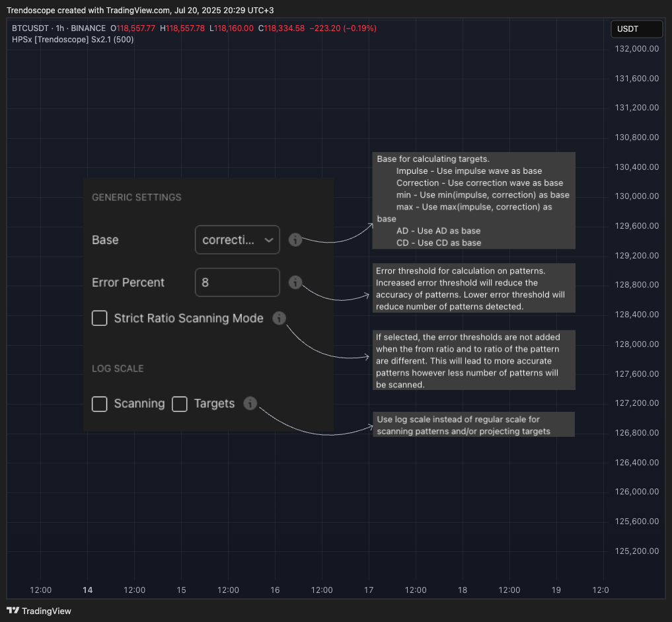
Task: Select the BTCUSDT symbol title text
Action: pyautogui.click(x=30, y=28)
